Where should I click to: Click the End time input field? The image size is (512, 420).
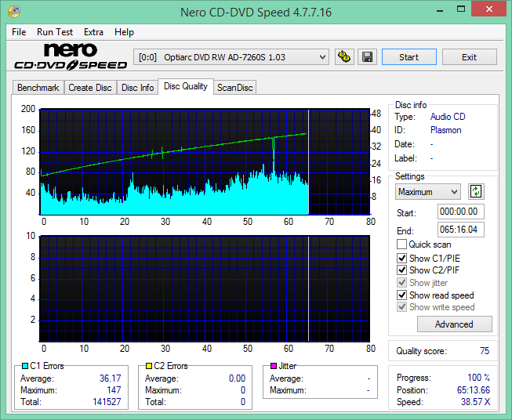click(x=461, y=230)
